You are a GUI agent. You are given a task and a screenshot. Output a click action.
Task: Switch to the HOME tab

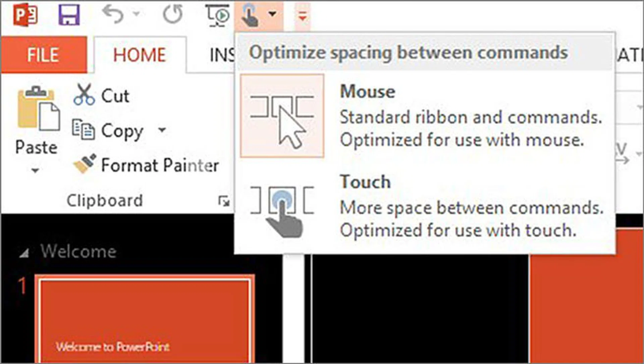click(x=140, y=55)
